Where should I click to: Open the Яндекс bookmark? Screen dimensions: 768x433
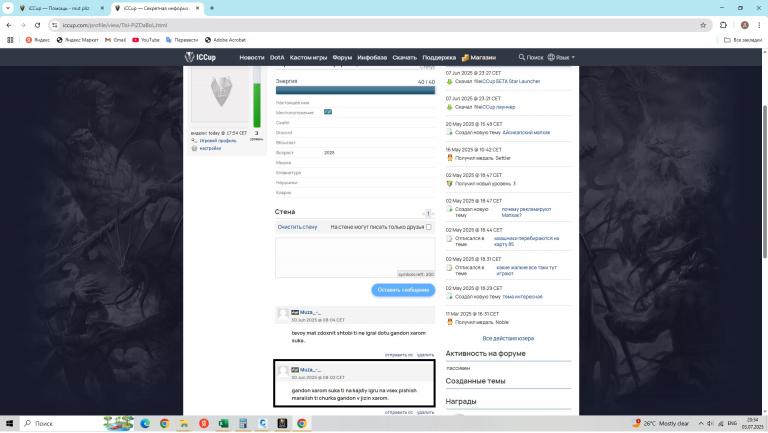(38, 40)
